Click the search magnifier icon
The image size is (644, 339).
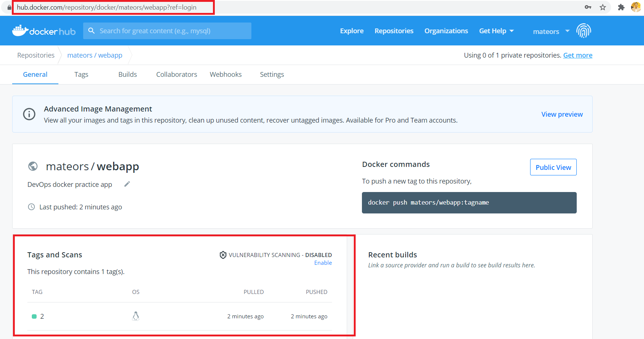[91, 31]
